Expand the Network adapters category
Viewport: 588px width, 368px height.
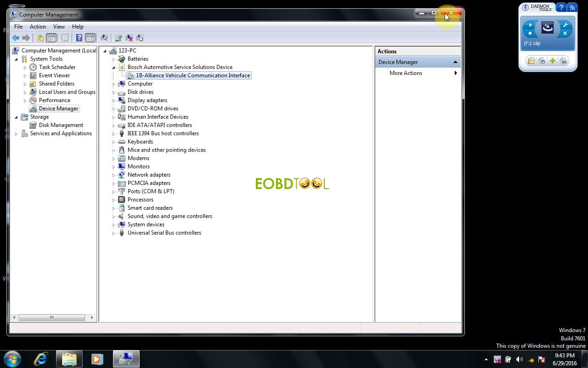pos(113,175)
